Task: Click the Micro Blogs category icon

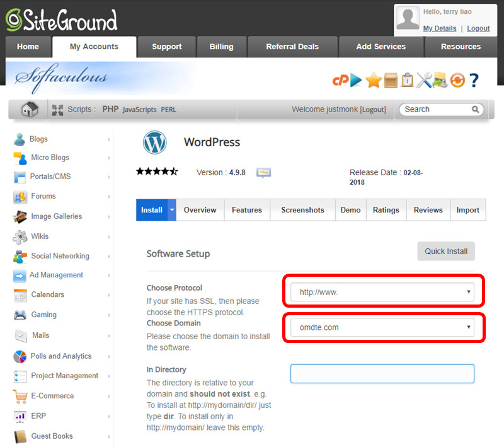Action: point(20,158)
